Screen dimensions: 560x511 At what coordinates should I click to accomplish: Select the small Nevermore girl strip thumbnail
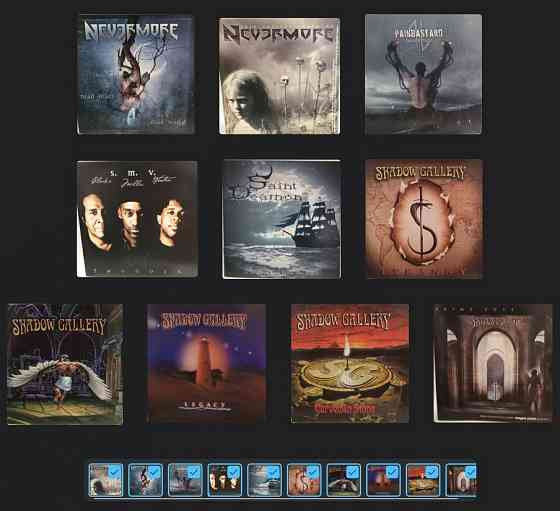(x=105, y=480)
